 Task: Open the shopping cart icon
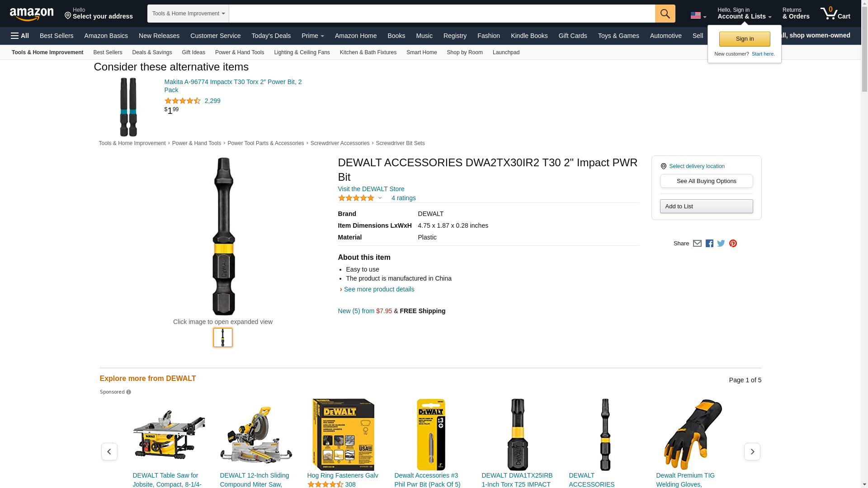point(835,14)
